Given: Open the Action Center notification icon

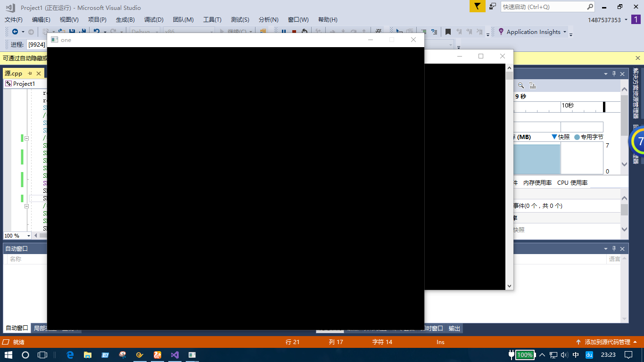Looking at the screenshot, I should pos(628,354).
